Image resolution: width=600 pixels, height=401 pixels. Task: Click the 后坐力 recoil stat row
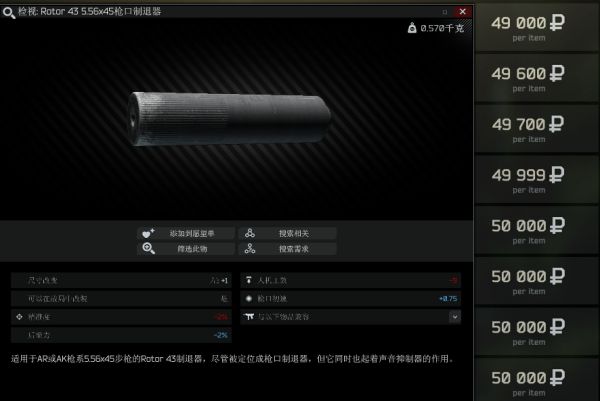121,334
